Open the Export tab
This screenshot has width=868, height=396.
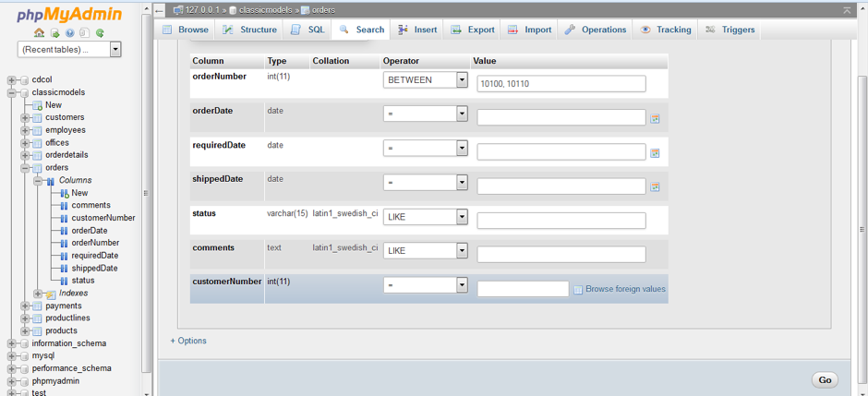472,30
